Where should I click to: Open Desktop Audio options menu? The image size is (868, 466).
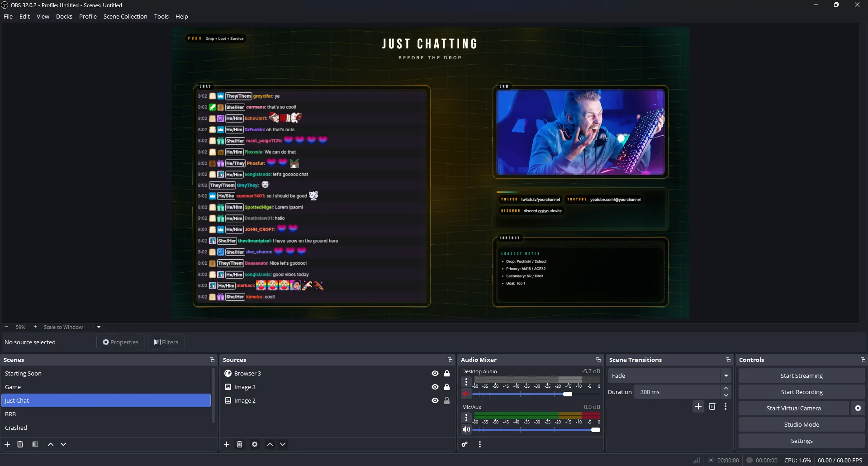pos(466,382)
